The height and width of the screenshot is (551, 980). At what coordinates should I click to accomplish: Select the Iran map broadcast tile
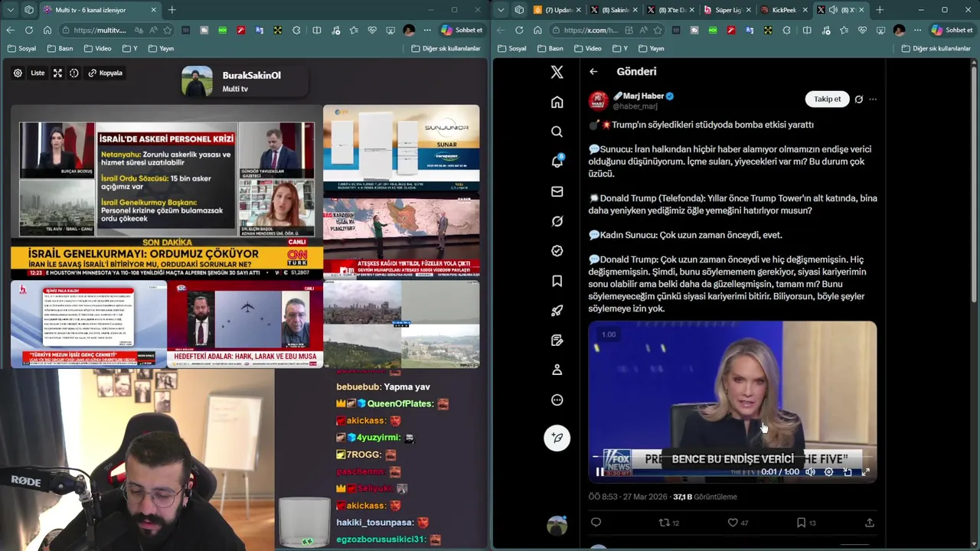[401, 237]
